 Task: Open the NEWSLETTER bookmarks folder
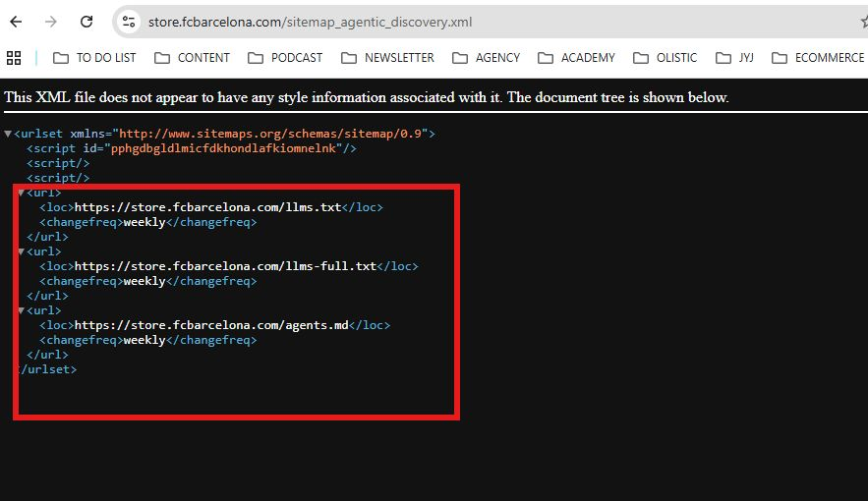coord(387,58)
